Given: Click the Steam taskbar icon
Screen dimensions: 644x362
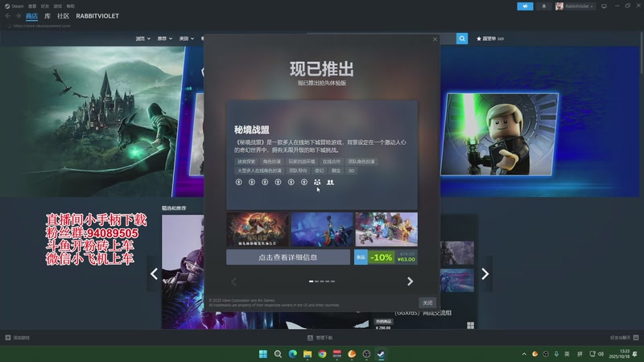Looking at the screenshot, I should coord(381,354).
